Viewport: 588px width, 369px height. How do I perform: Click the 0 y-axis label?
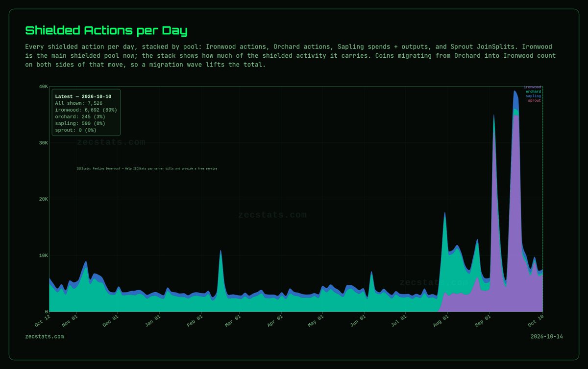[x=47, y=312]
